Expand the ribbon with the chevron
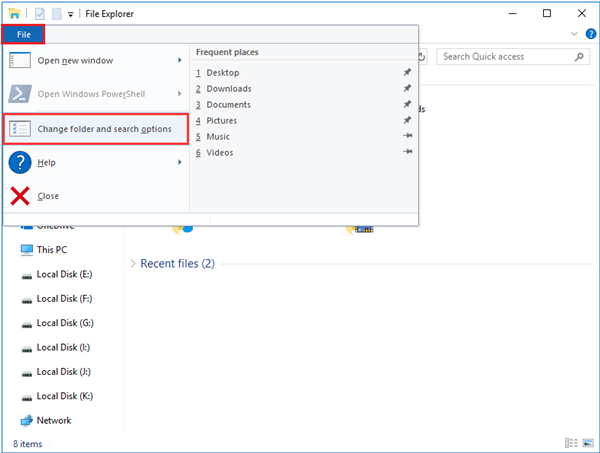Screen dimensions: 600x453 (574, 34)
